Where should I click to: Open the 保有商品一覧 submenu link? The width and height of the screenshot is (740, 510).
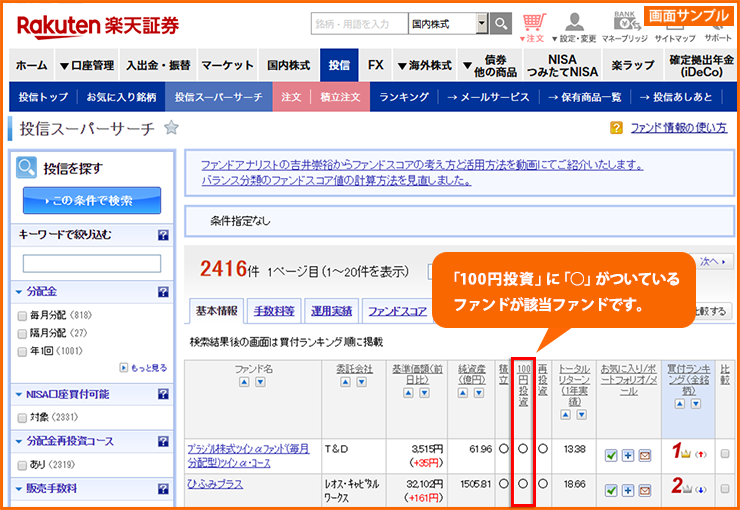[585, 97]
